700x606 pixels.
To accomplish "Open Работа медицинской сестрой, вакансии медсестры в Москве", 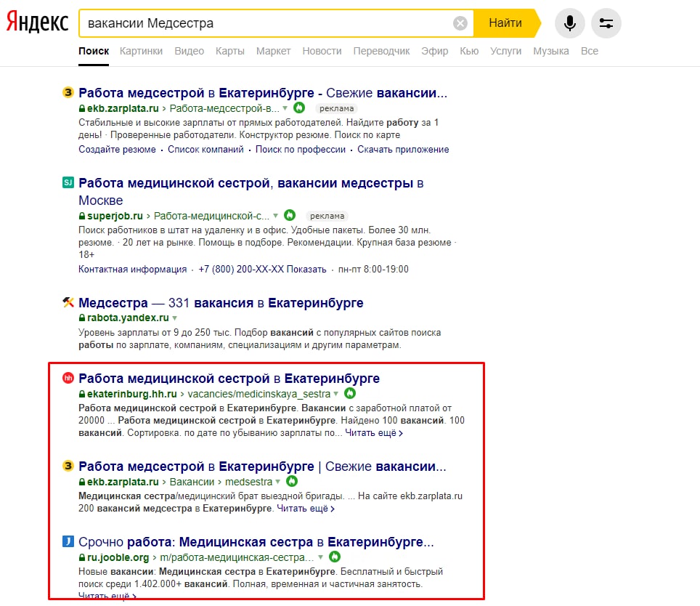I will pos(251,192).
